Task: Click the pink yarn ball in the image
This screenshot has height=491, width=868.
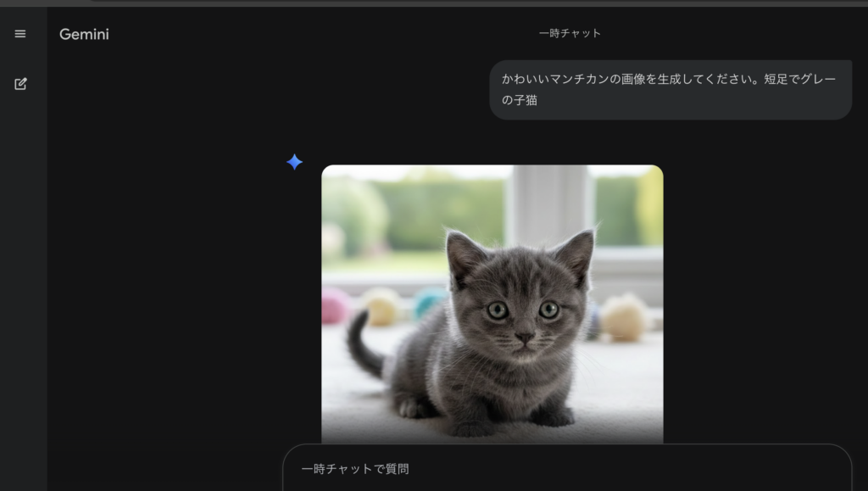Action: pyautogui.click(x=337, y=306)
